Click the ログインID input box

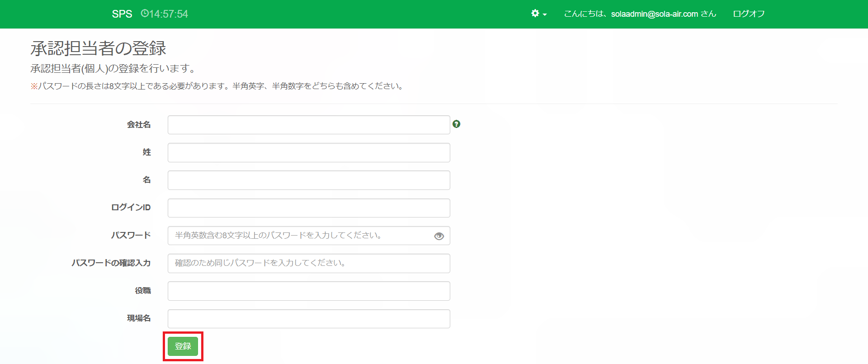click(308, 208)
